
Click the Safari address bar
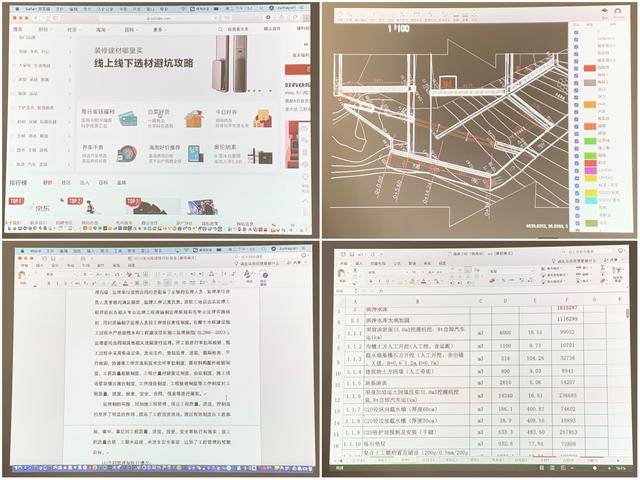click(160, 19)
